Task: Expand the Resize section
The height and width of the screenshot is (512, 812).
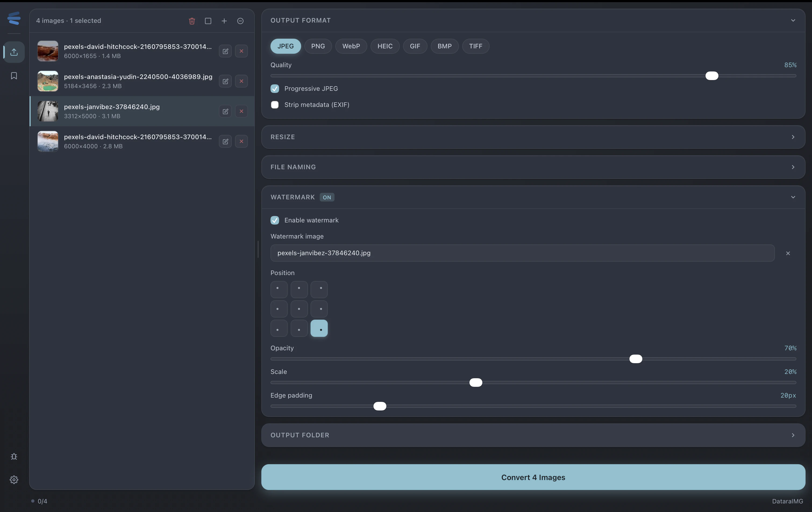Action: 533,137
